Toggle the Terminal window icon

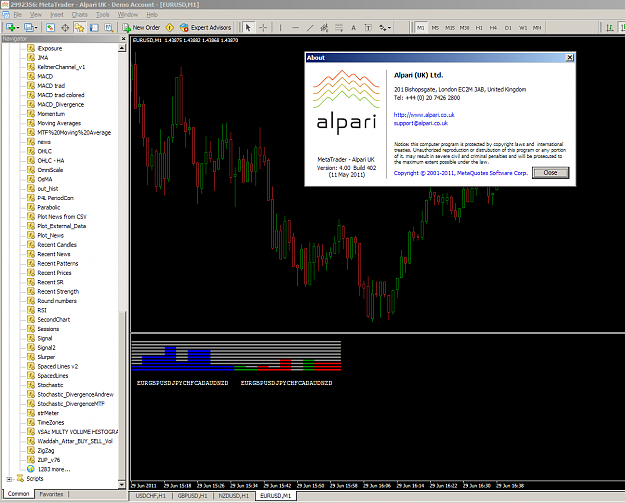click(x=94, y=28)
